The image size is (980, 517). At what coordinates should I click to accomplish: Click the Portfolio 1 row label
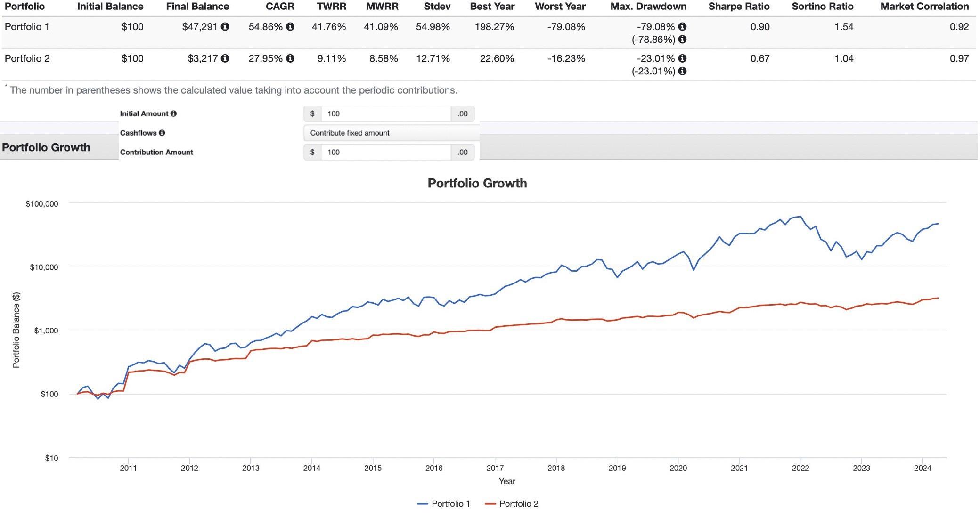(27, 27)
